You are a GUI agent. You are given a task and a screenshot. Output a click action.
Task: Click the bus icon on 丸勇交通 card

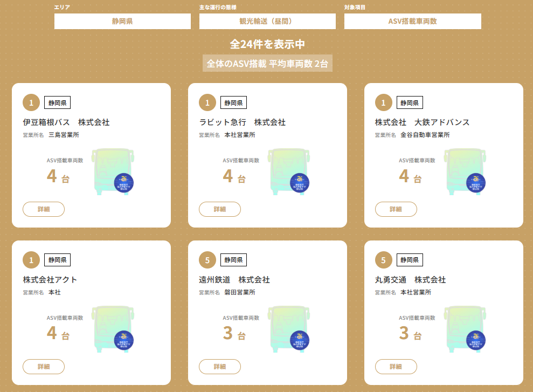point(465,329)
